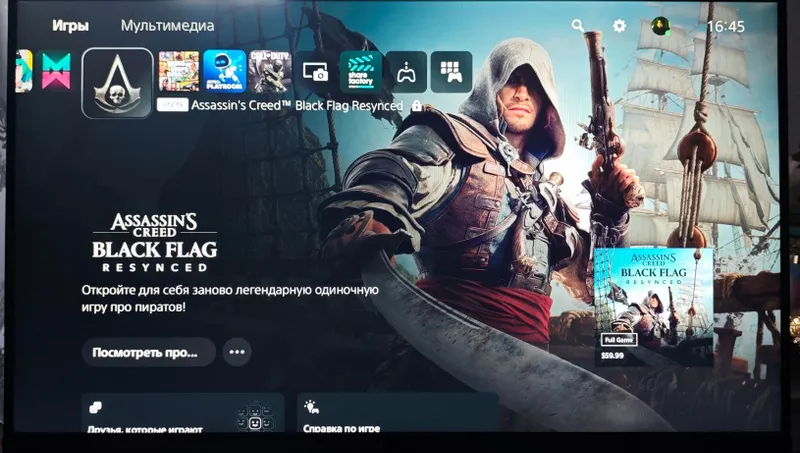Open the Remote Play controller icon
This screenshot has height=453, width=800.
[x=406, y=72]
